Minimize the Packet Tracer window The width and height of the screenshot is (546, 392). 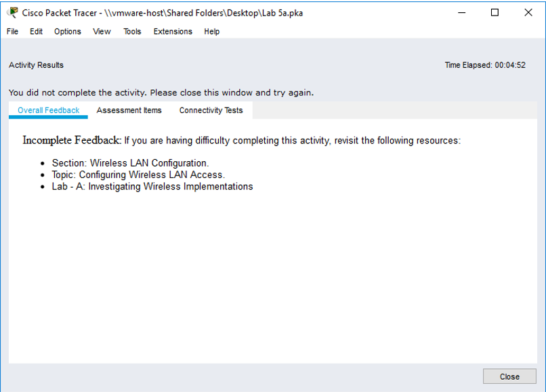coord(462,13)
